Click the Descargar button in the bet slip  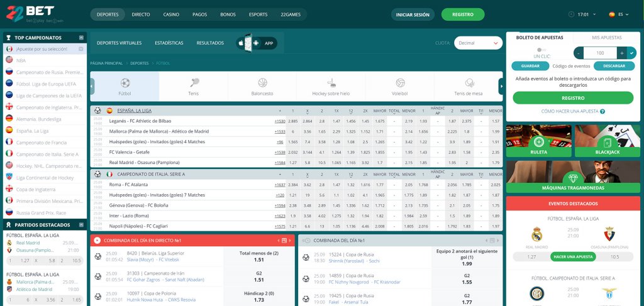coord(614,65)
